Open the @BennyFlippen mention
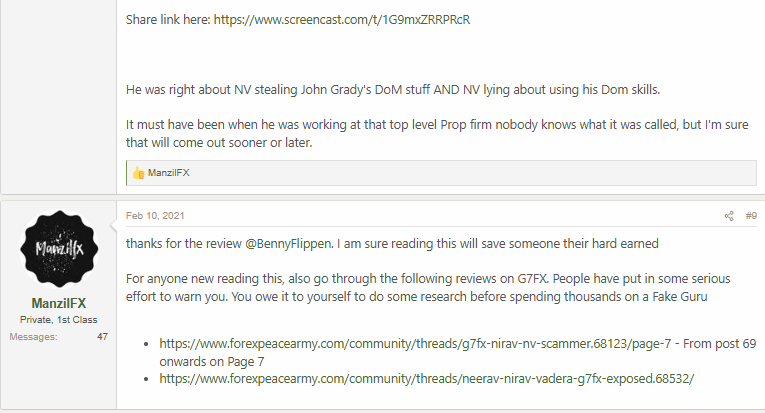765x413 pixels. pos(288,243)
